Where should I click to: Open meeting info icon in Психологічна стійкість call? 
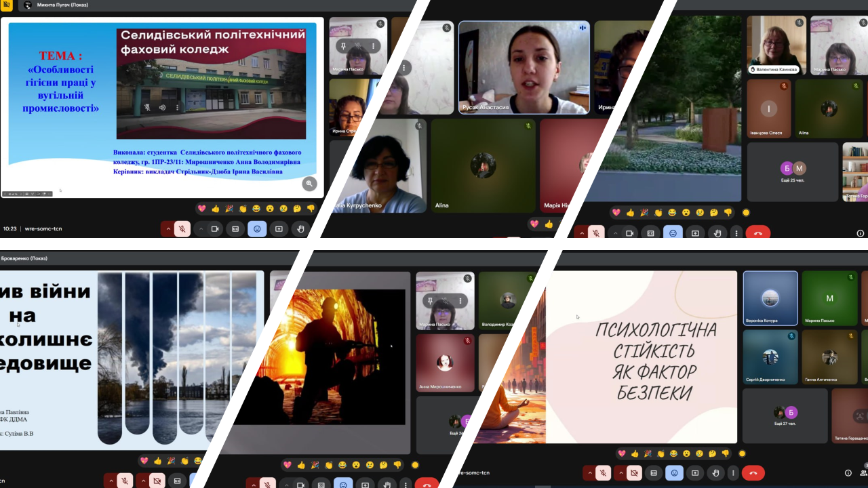coord(848,473)
